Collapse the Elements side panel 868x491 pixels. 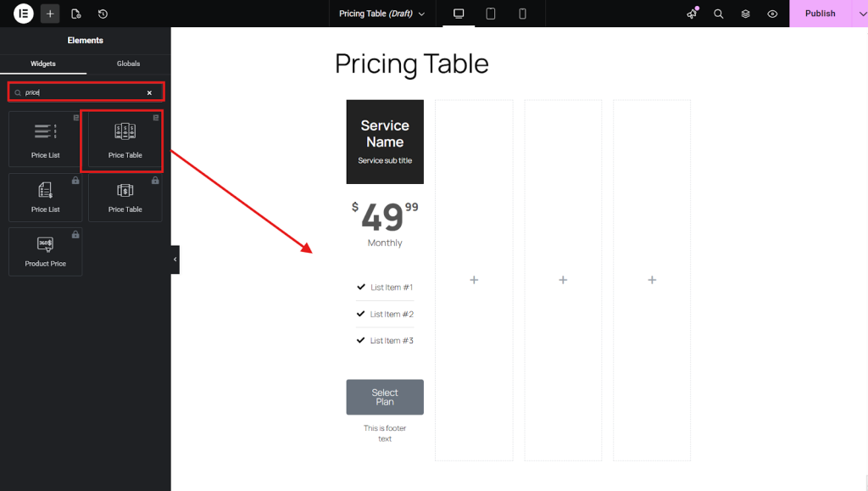tap(175, 259)
